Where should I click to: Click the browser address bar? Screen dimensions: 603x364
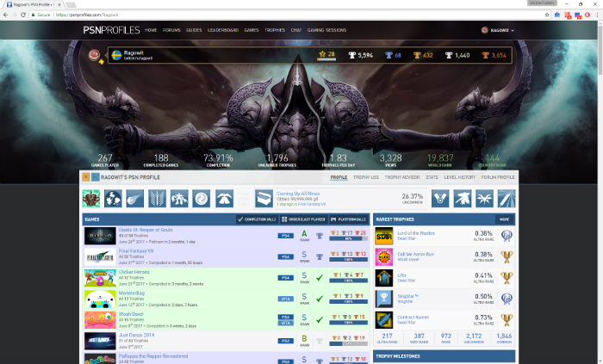tap(289, 15)
